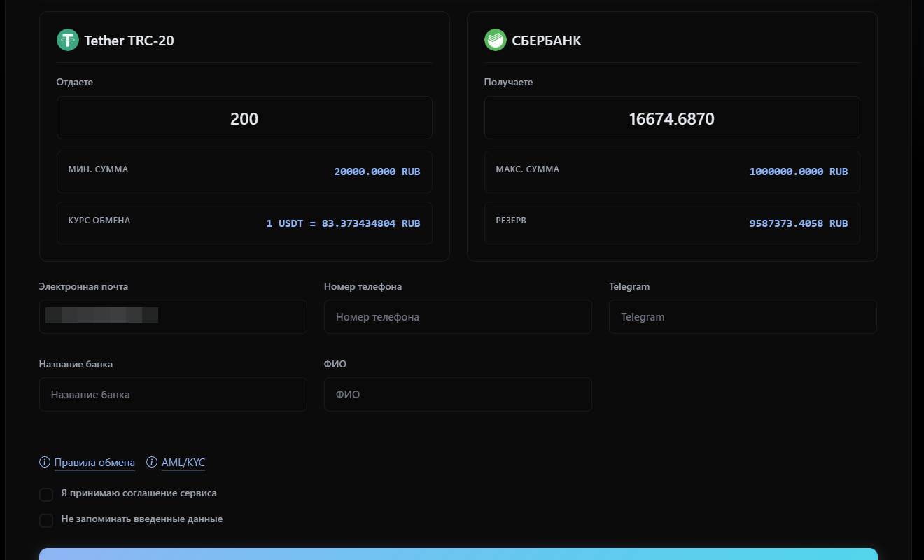
Task: Click the Tether TRC-20 logo icon
Action: (x=67, y=40)
